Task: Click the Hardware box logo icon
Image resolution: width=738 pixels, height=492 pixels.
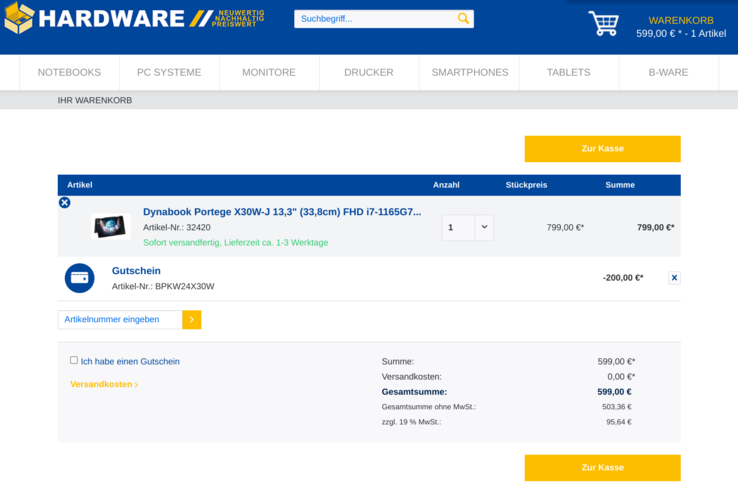Action: [19, 18]
